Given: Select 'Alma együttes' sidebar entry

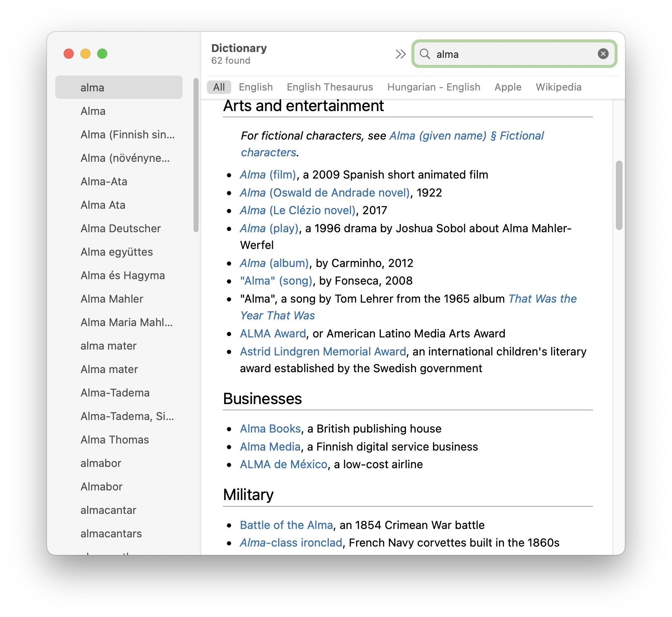Looking at the screenshot, I should click(119, 252).
